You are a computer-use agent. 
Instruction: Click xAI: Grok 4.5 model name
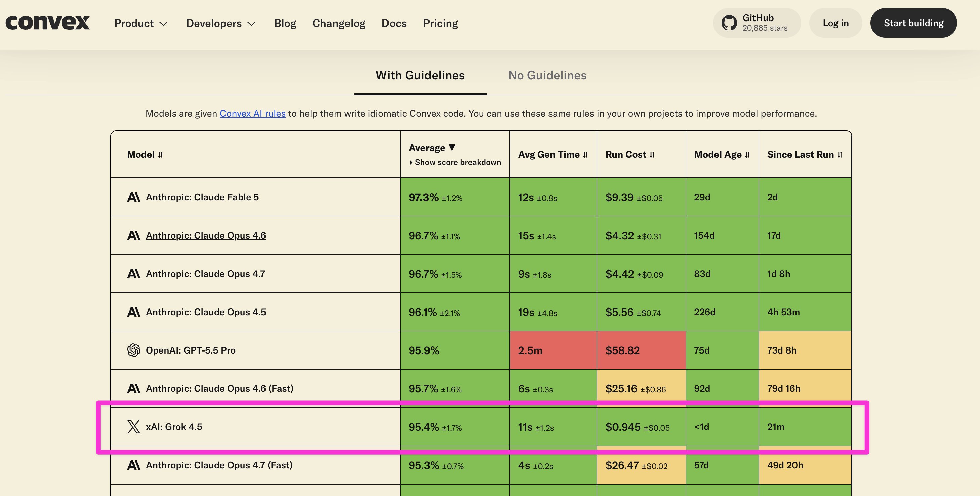point(174,427)
